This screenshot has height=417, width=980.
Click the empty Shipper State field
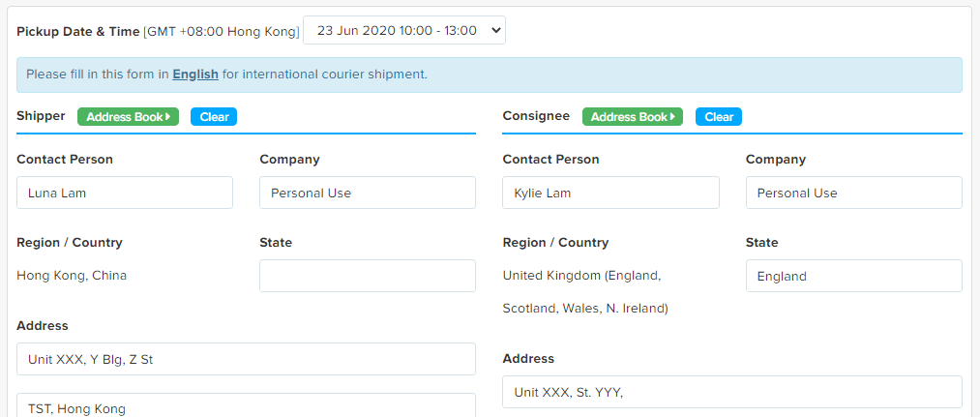(368, 276)
